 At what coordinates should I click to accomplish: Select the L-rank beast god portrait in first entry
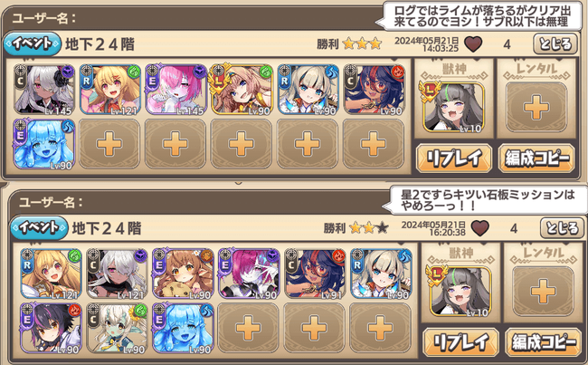(x=454, y=108)
